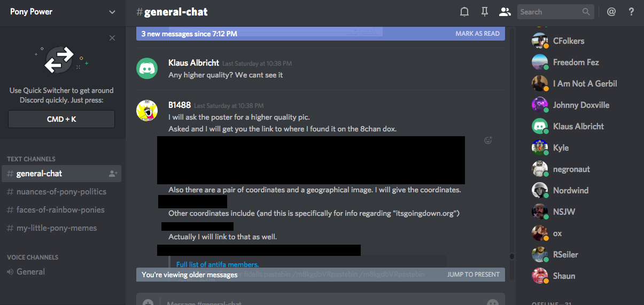Open recent mentions inbox

(x=611, y=12)
